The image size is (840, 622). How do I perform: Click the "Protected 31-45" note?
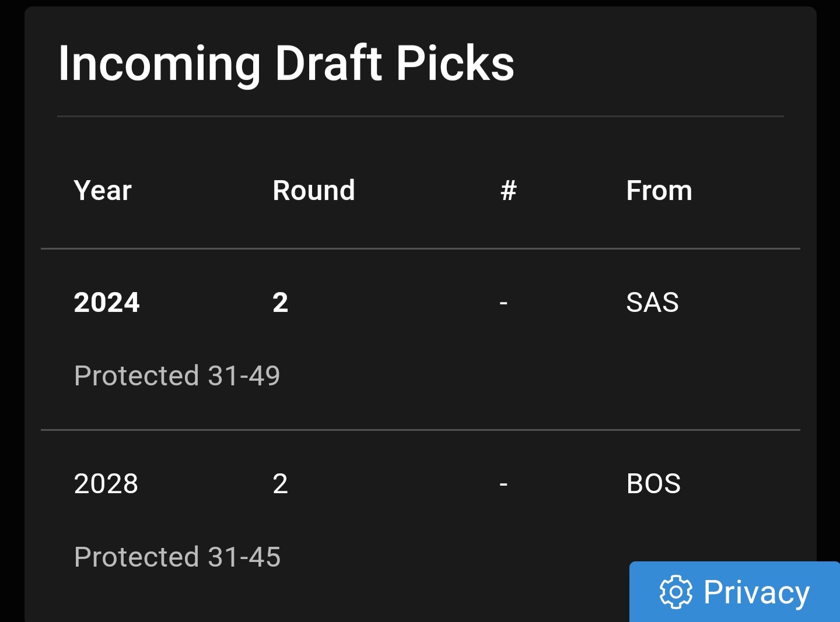tap(177, 557)
